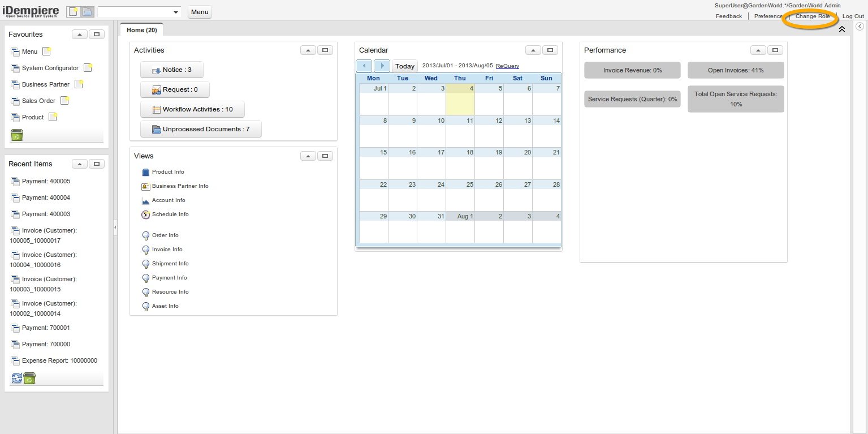
Task: Collapse the Favourites panel
Action: (x=79, y=35)
